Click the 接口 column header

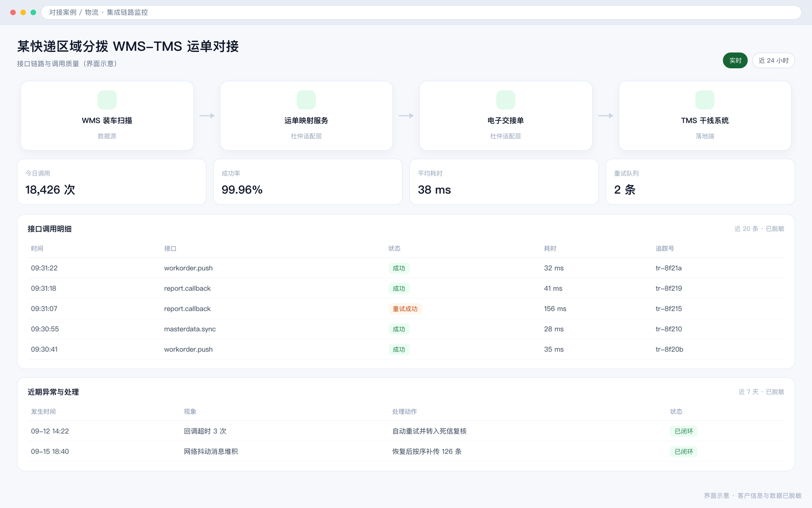[x=170, y=248]
